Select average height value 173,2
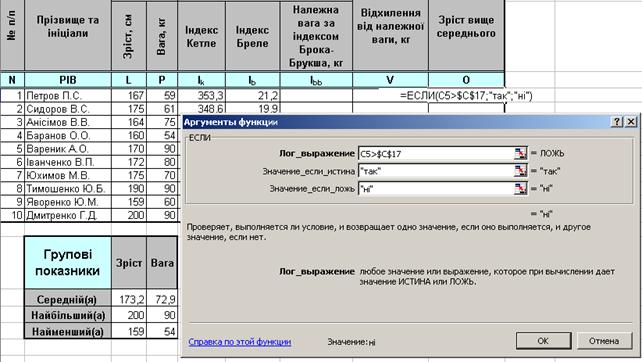 (x=129, y=299)
